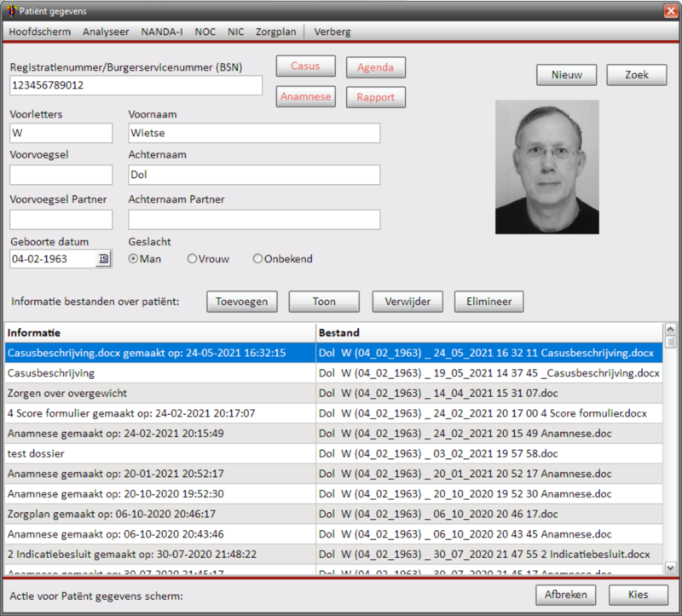This screenshot has width=682, height=616.
Task: Choose Onbekend as gender
Action: tap(258, 259)
